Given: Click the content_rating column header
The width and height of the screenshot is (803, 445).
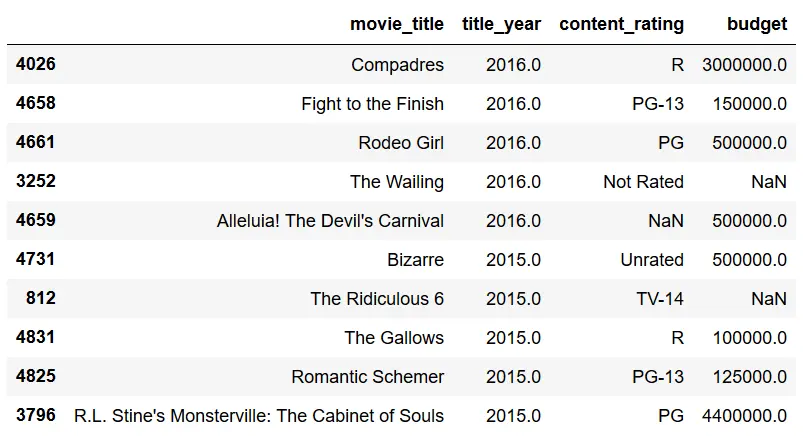Looking at the screenshot, I should click(621, 24).
